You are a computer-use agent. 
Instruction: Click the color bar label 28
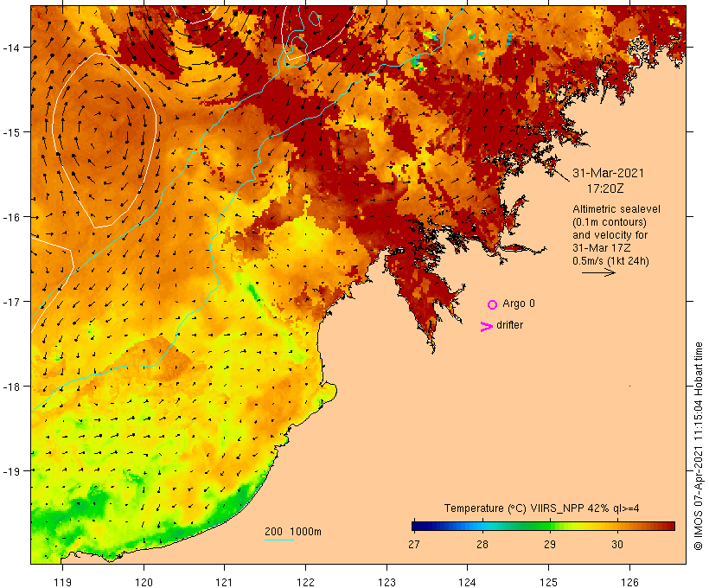(482, 544)
